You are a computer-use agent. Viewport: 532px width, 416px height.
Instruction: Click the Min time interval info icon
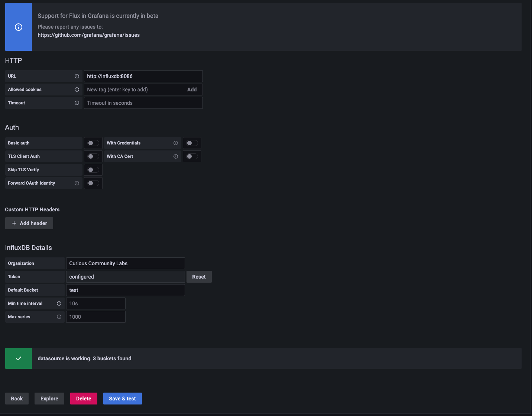(x=59, y=303)
